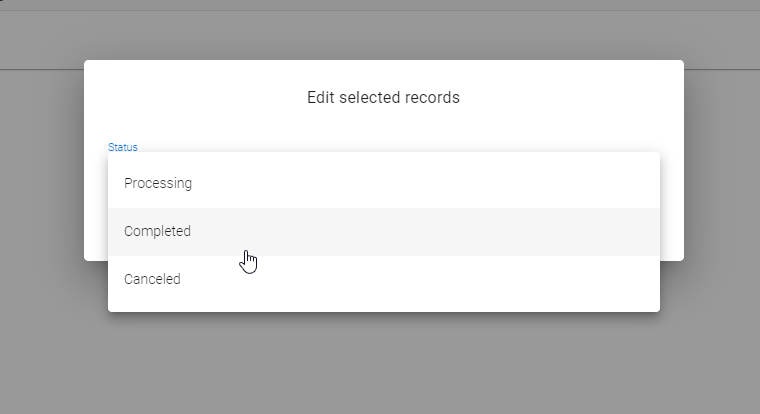The height and width of the screenshot is (414, 760).
Task: Click the gray overlay right of dialog
Action: tap(720, 200)
